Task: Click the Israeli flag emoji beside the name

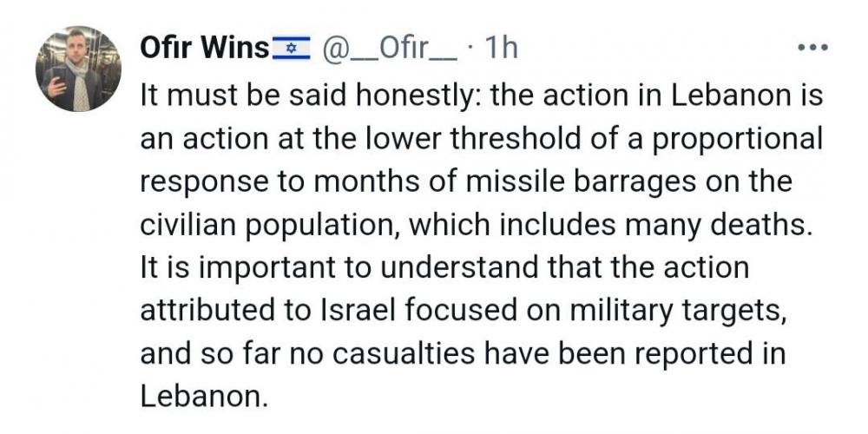Action: coord(292,49)
